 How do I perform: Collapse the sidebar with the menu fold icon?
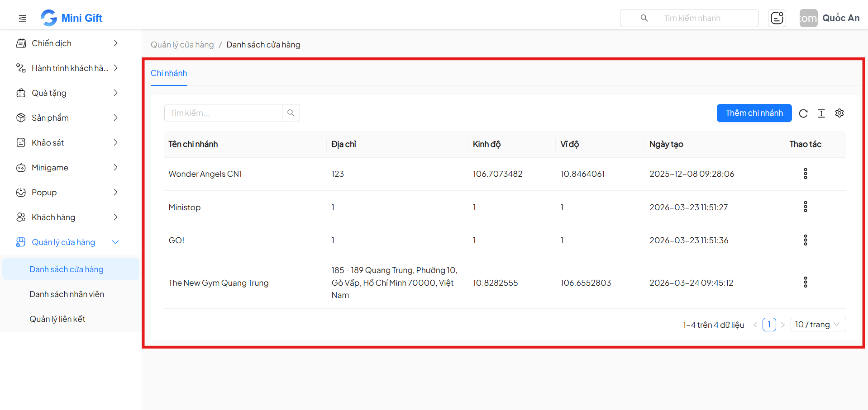pos(23,19)
